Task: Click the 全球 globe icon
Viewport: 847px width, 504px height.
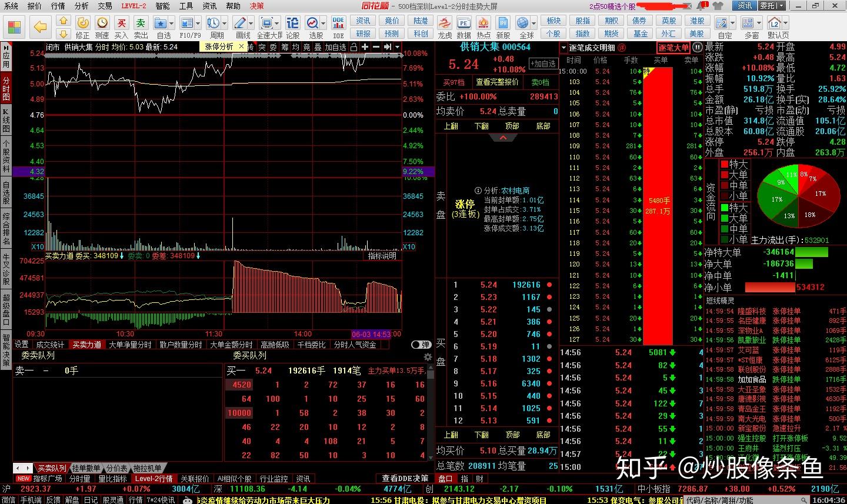Action: coord(523,23)
